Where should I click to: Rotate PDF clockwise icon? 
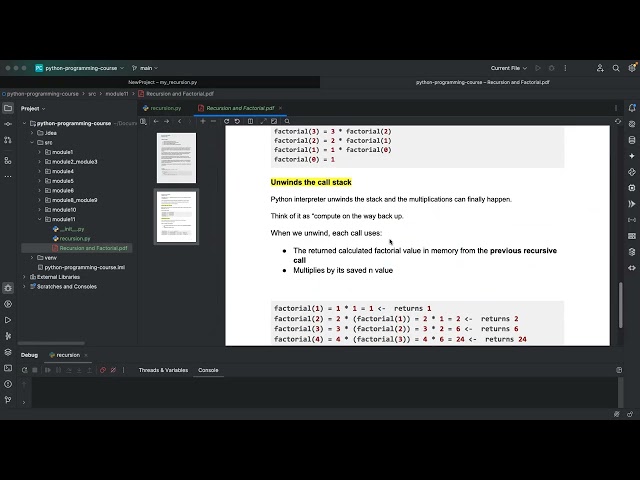tap(227, 121)
